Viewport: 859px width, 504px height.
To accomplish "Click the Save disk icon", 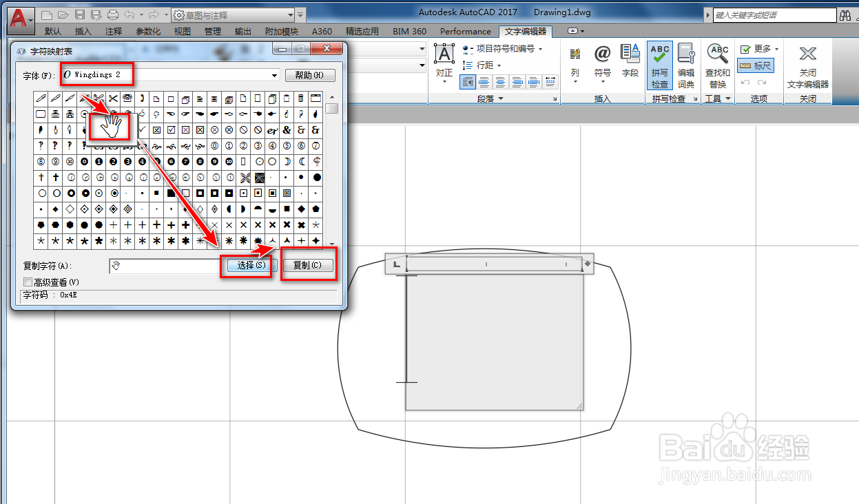I will tap(80, 14).
